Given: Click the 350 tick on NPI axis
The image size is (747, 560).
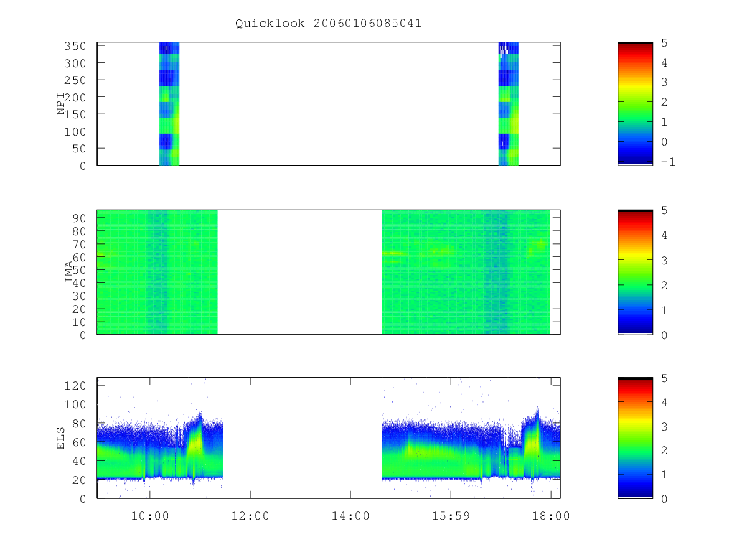Looking at the screenshot, I should 74,46.
